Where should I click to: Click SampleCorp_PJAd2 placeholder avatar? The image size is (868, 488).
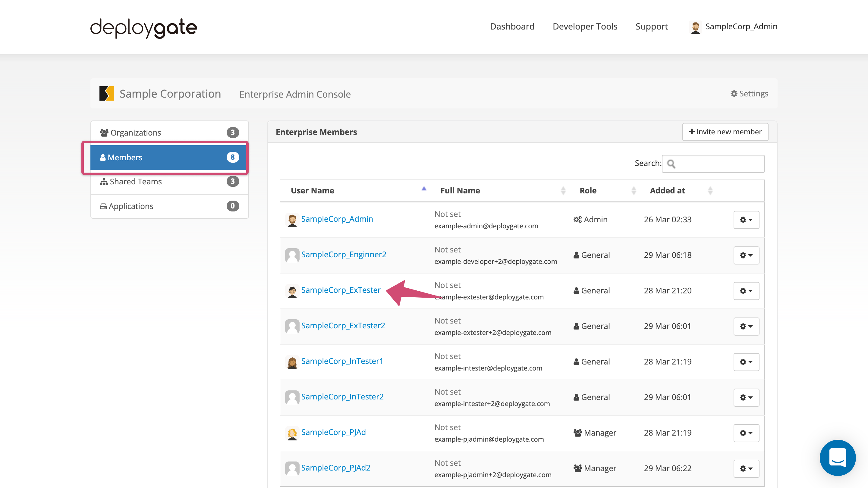(292, 468)
